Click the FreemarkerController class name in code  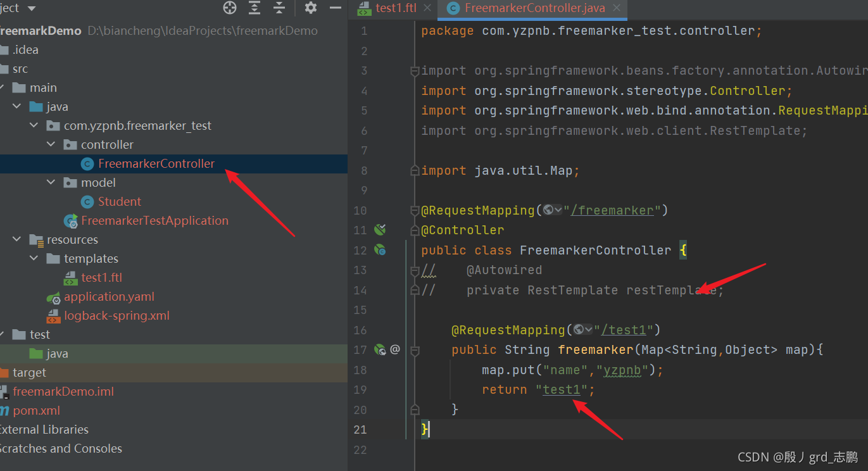pyautogui.click(x=595, y=250)
